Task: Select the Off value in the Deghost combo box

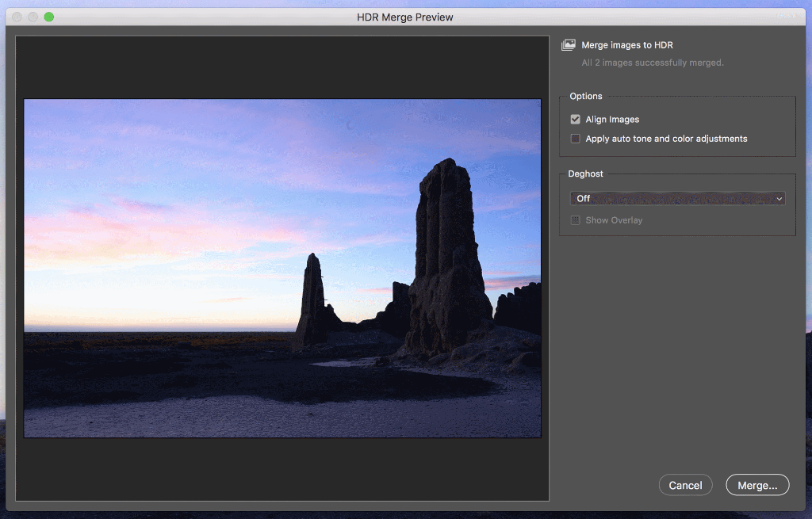Action: [584, 198]
